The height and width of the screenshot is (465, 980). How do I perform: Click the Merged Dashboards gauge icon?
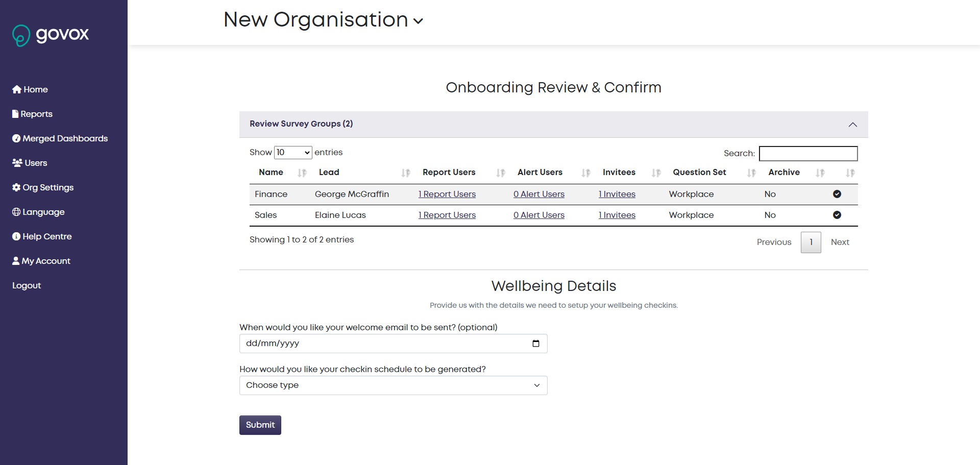click(x=16, y=138)
